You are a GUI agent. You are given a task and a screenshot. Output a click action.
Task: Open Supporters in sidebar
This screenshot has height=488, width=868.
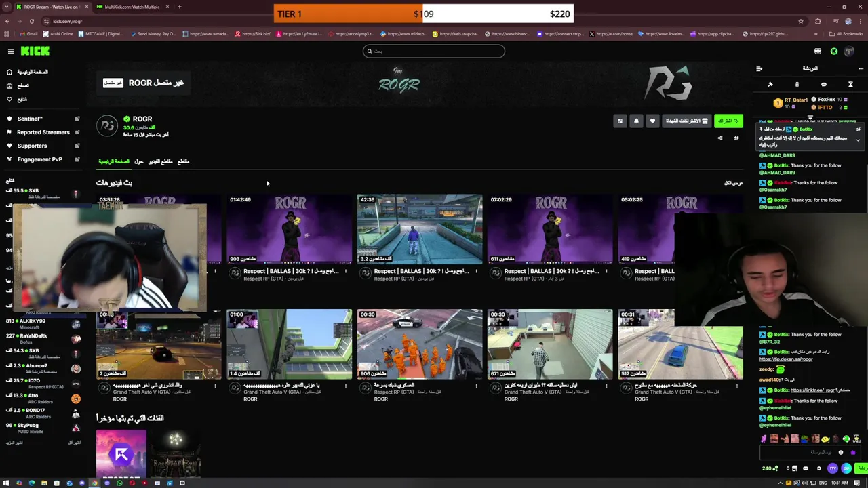(x=32, y=146)
